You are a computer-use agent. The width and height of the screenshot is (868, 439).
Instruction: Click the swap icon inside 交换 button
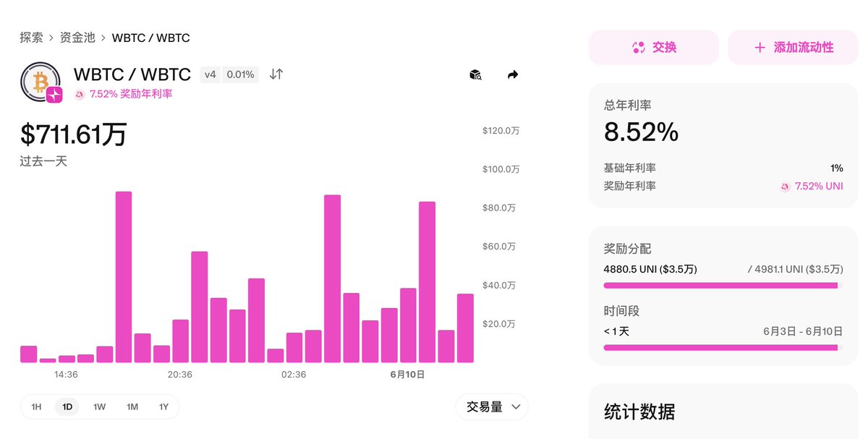pos(638,48)
